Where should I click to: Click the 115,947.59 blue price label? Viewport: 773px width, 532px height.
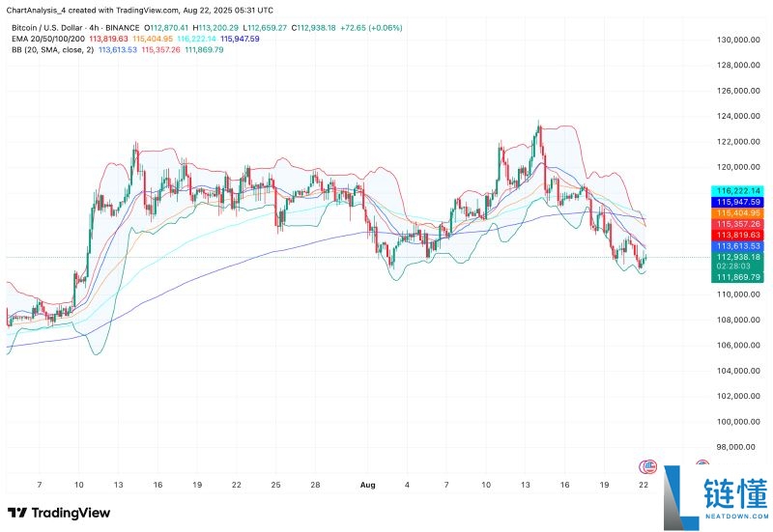point(737,202)
